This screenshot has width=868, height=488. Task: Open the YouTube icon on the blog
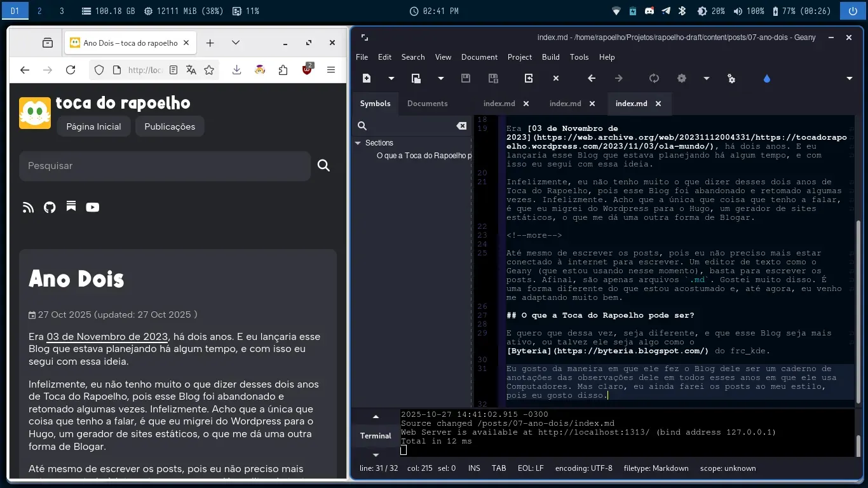coord(92,207)
